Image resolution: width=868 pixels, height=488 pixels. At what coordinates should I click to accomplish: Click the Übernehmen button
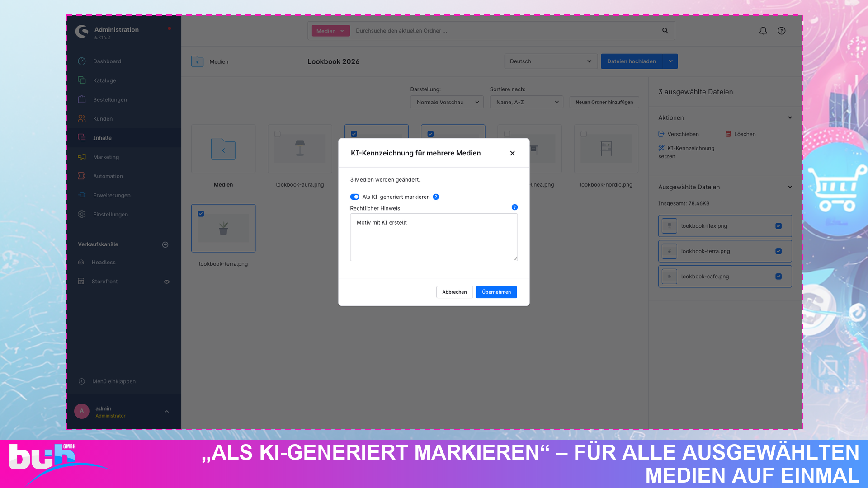[x=496, y=292]
